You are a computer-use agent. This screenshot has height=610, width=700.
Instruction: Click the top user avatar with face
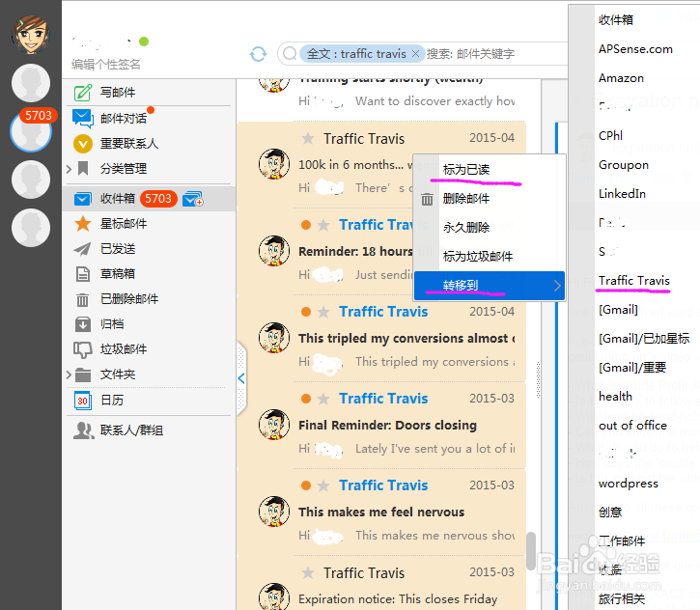click(30, 35)
